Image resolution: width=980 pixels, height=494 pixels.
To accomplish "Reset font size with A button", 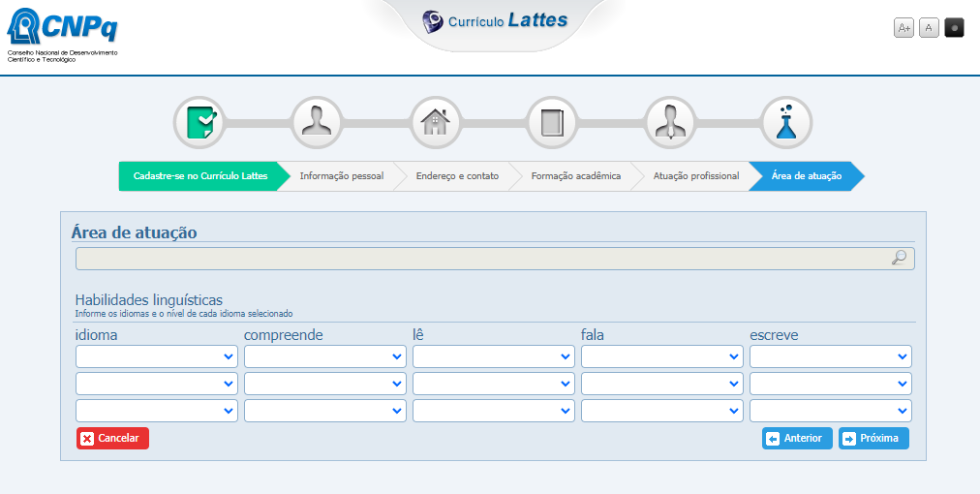I will (929, 28).
